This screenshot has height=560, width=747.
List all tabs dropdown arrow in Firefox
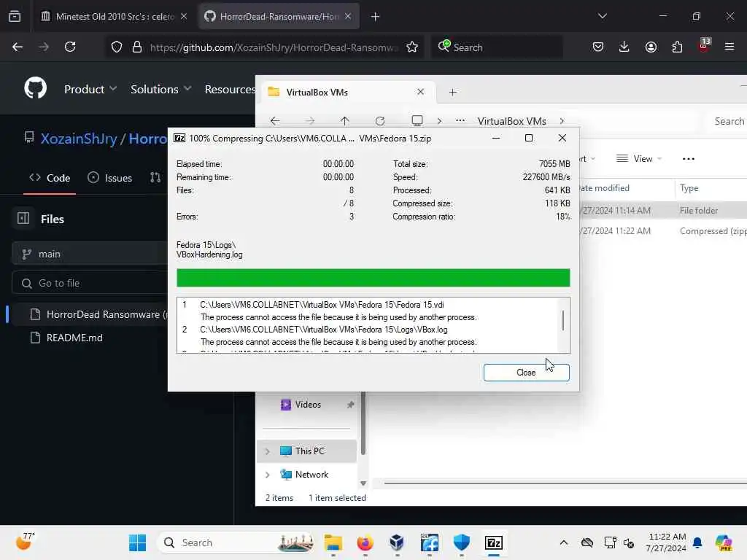[602, 16]
